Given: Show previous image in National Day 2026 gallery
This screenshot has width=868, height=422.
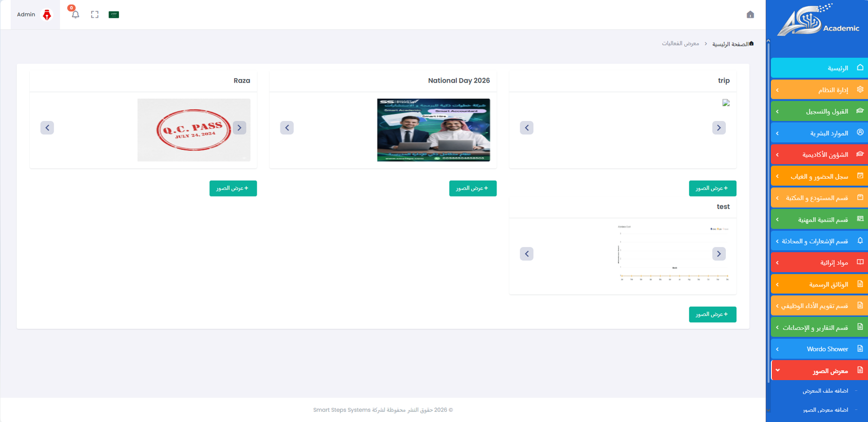Looking at the screenshot, I should (x=287, y=128).
